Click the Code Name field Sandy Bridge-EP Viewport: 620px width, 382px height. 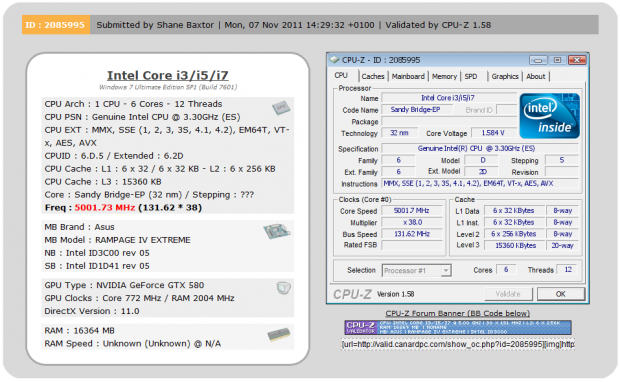[x=417, y=110]
